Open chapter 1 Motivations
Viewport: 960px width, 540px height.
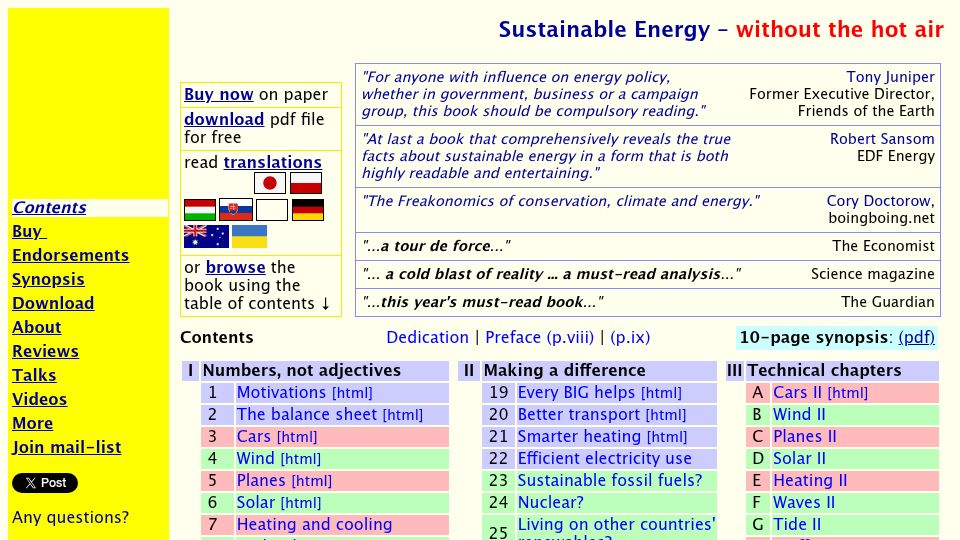click(x=282, y=392)
